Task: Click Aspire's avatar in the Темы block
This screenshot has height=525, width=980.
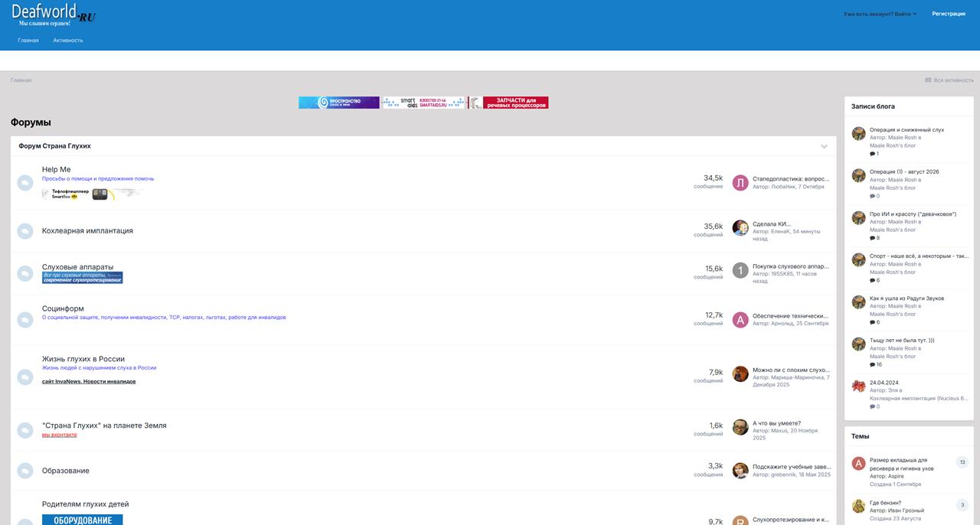Action: coord(859,464)
